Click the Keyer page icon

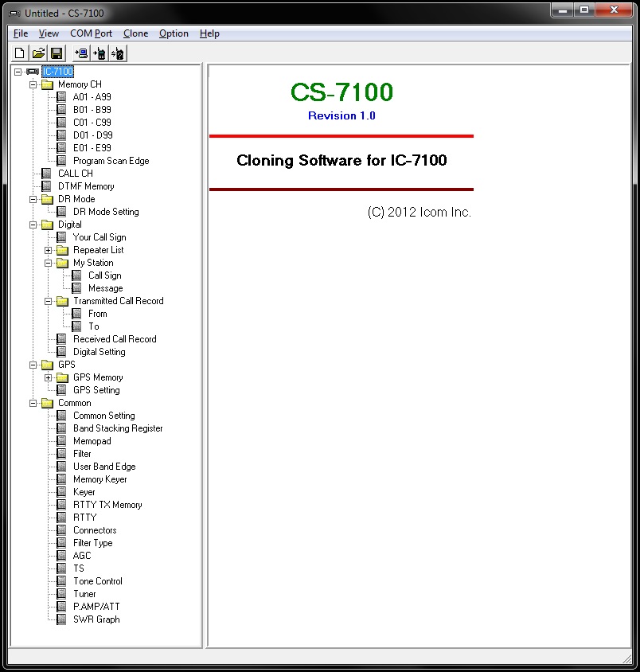click(61, 492)
